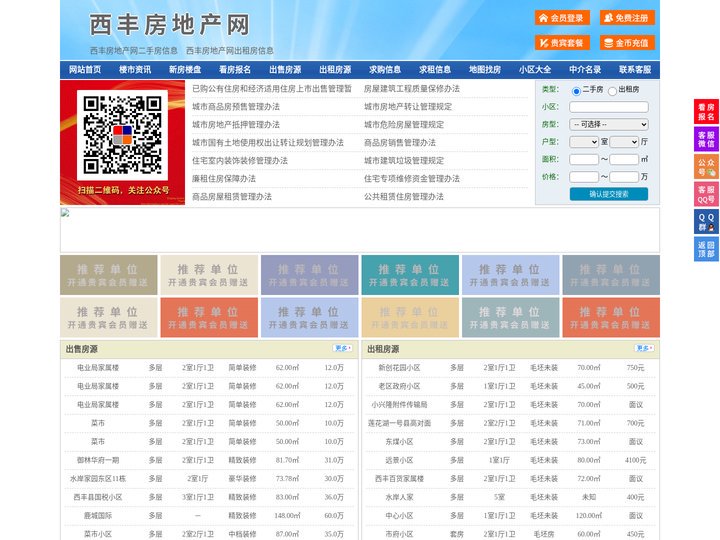
Task: Open the 金币充值 recharge button
Action: tap(627, 43)
